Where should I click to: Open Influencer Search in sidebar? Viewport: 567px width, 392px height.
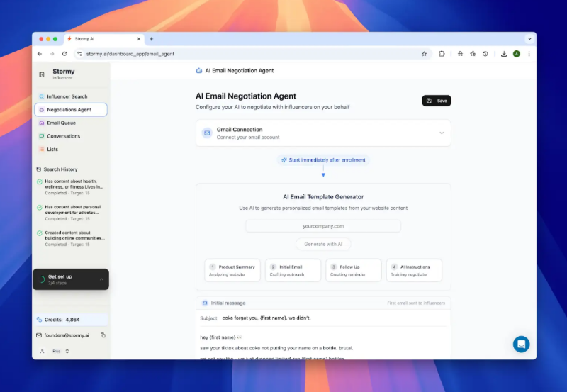[x=71, y=96]
